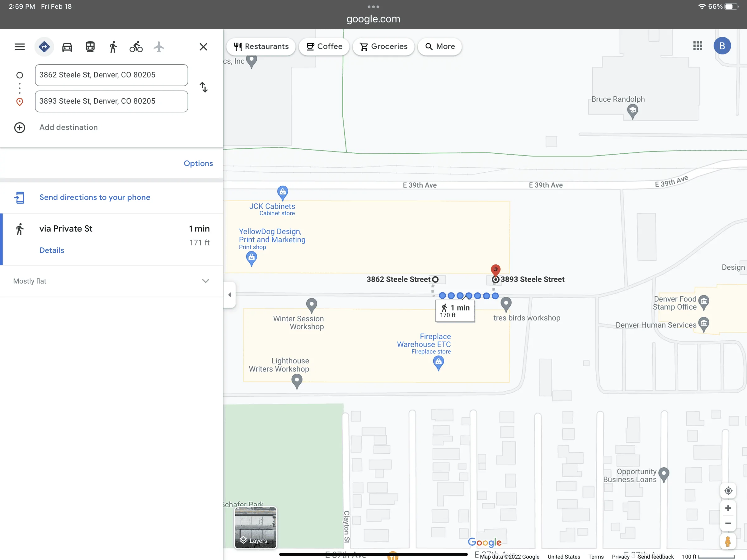The height and width of the screenshot is (560, 747).
Task: Select tres birds workshop pin
Action: click(x=506, y=305)
